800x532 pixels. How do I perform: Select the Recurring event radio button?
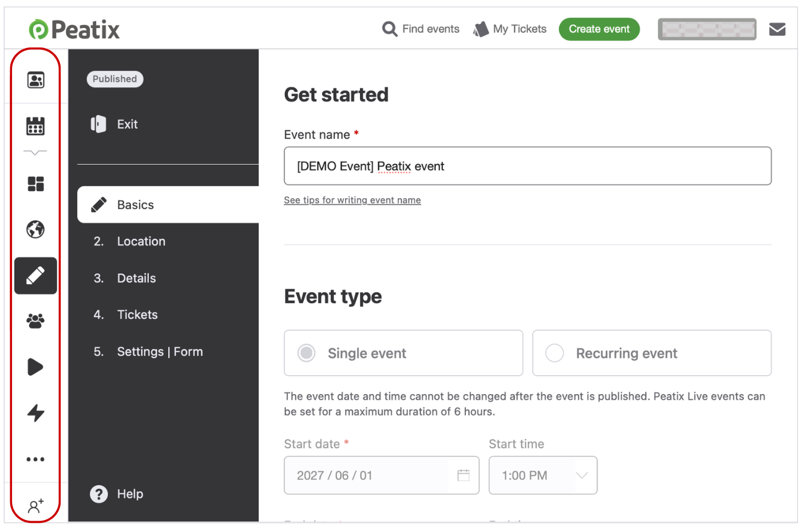(555, 353)
